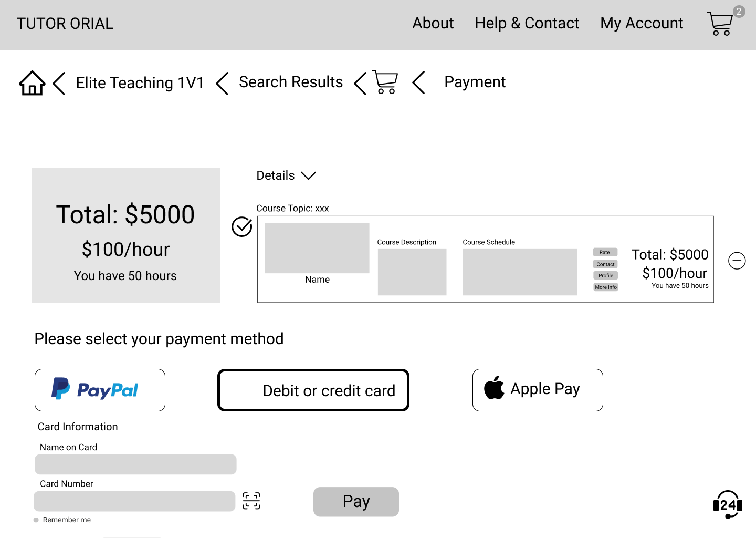Open the My Account menu
Screen dimensions: 756x538
click(x=642, y=23)
